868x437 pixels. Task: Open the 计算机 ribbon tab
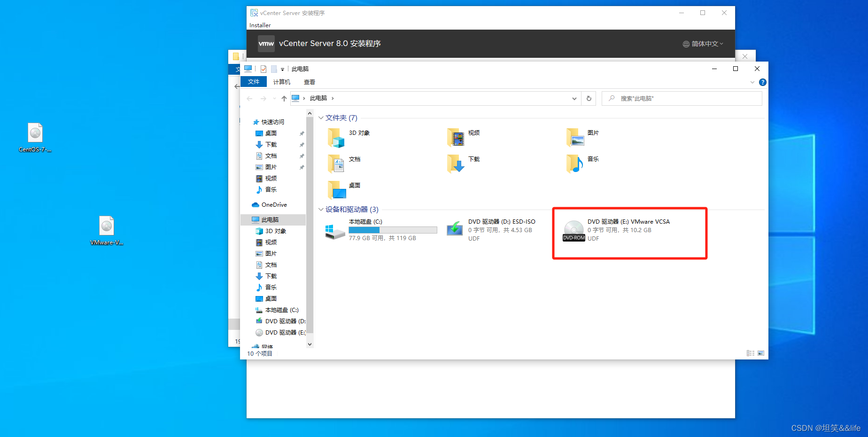[282, 82]
